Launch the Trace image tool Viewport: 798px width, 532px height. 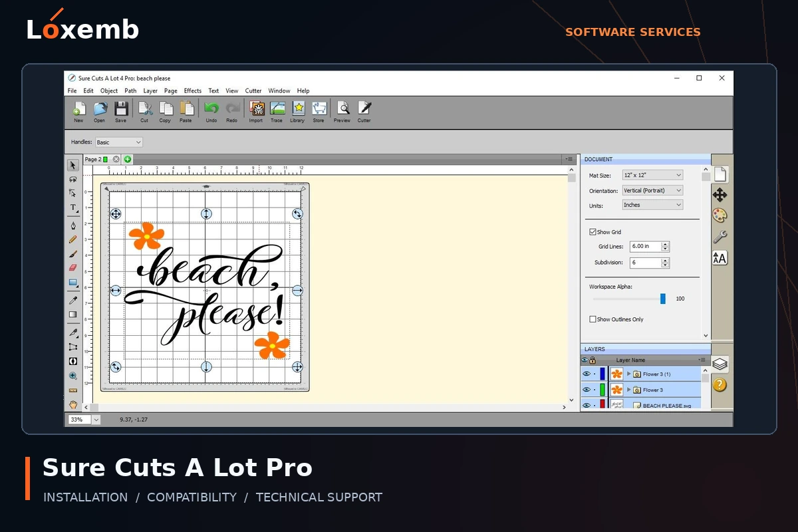[x=277, y=108]
